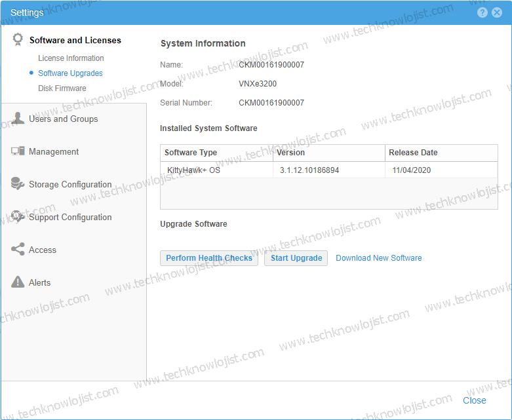
Task: Click the Storage Configuration database icon
Action: [18, 183]
